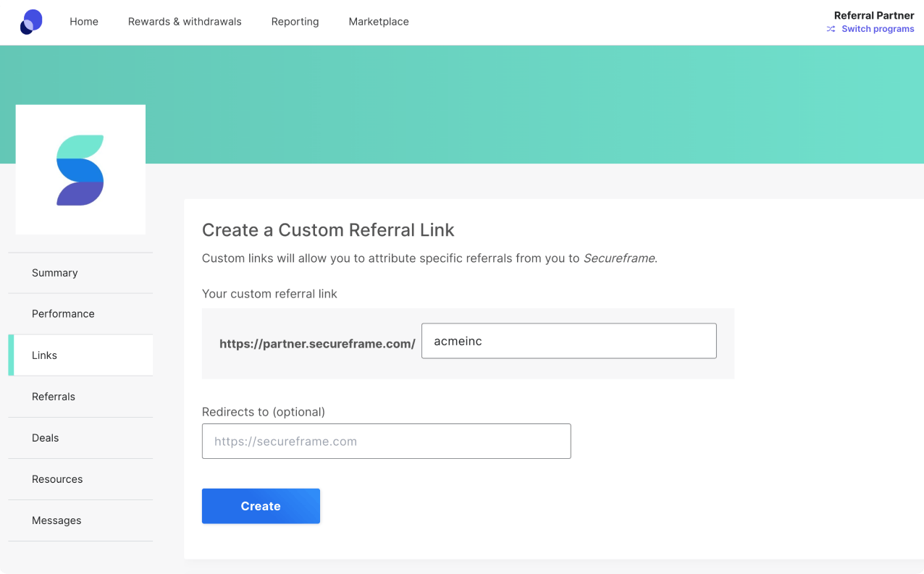The image size is (924, 574).
Task: Open the Marketplace tab
Action: [379, 22]
